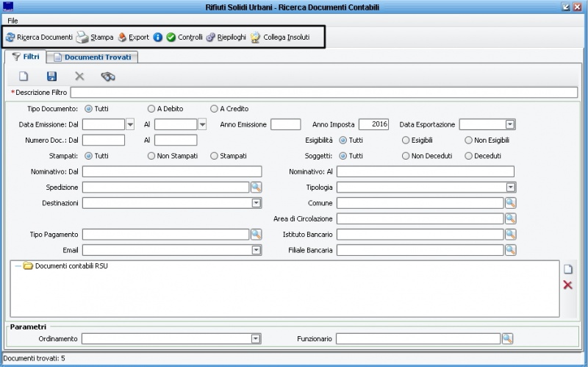Screen dimensions: 588x367
Task: Expand the Tipologia dropdown
Action: [510, 188]
